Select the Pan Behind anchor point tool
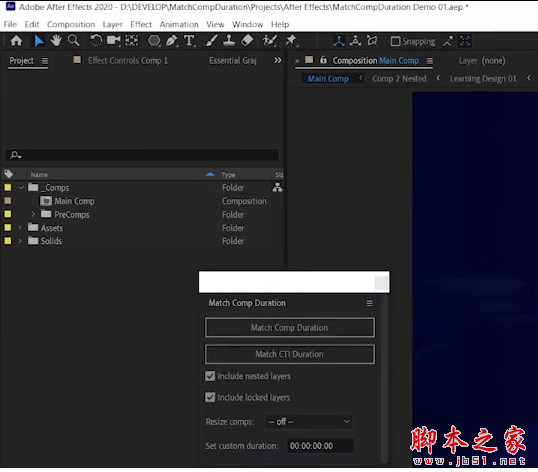The height and width of the screenshot is (472, 538). point(132,41)
